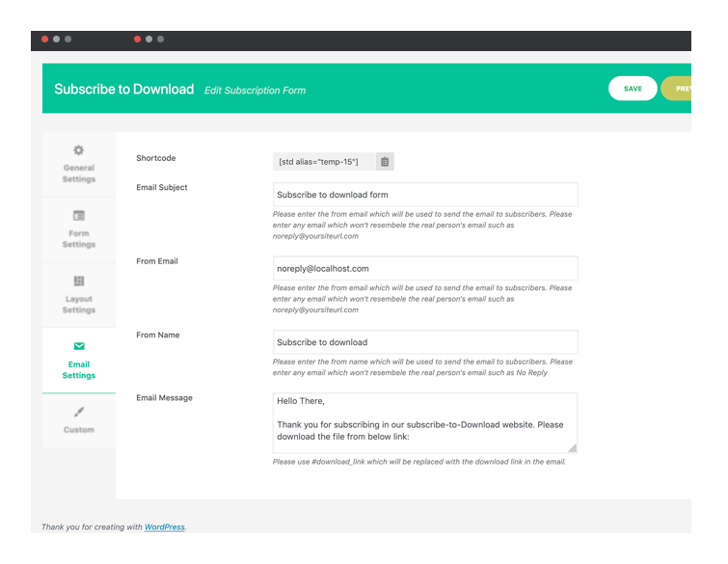
Task: Select the shortcode text box
Action: [x=323, y=162]
